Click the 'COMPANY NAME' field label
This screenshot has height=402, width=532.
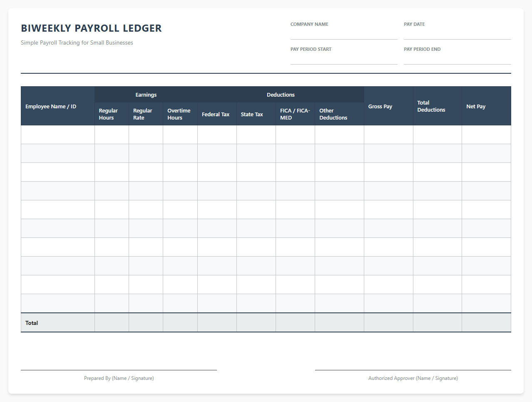[309, 24]
